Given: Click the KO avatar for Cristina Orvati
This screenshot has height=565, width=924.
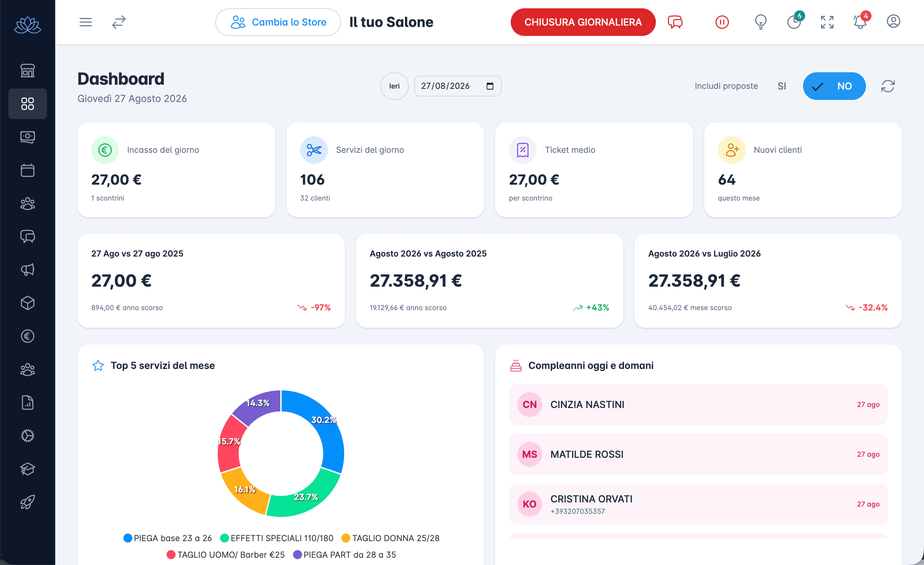Looking at the screenshot, I should 529,504.
